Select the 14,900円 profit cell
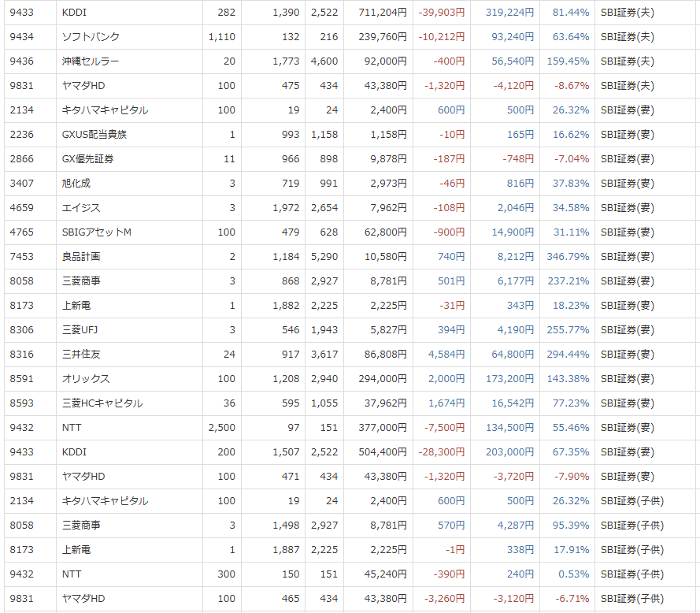 [513, 232]
